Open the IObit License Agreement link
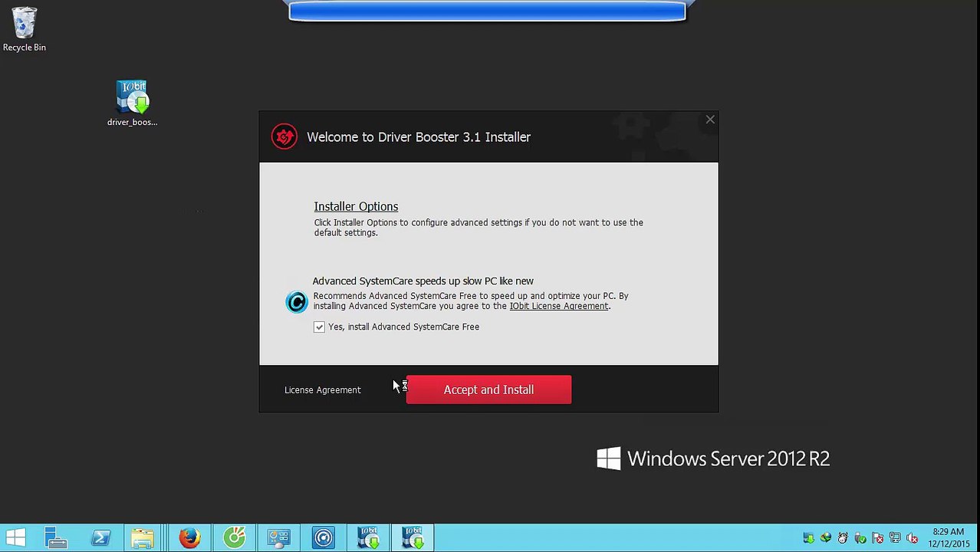Image resolution: width=980 pixels, height=552 pixels. click(x=559, y=306)
